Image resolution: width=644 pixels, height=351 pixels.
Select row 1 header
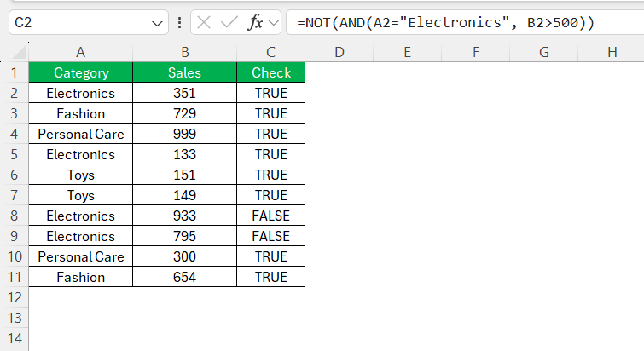15,72
